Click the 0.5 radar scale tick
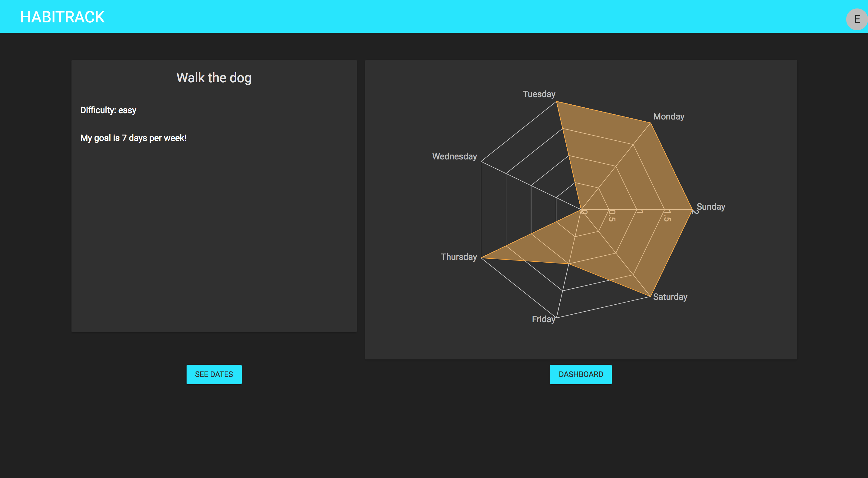Screen dimensions: 868x478 pyautogui.click(x=612, y=215)
